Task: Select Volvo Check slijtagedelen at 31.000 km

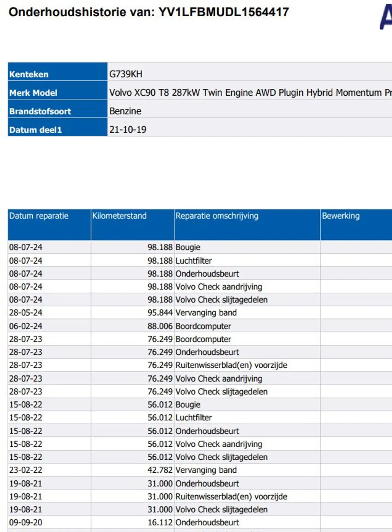Action: [x=221, y=509]
